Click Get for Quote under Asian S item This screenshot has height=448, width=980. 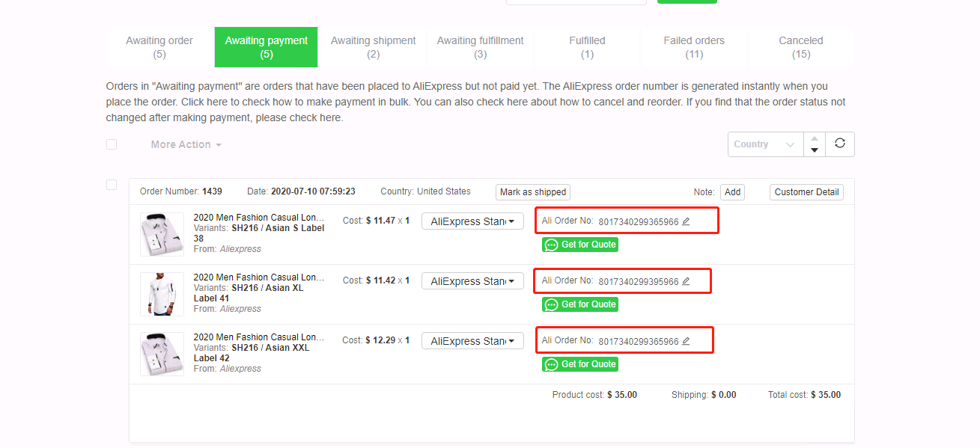pos(580,245)
